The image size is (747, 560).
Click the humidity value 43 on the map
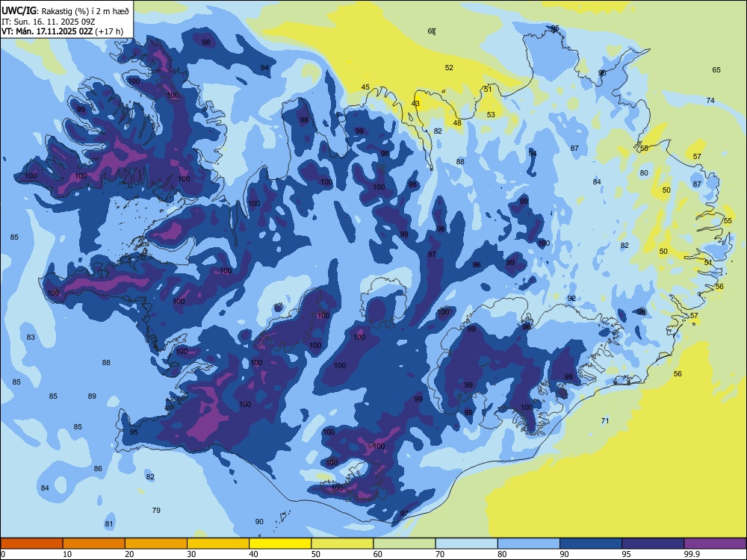pyautogui.click(x=415, y=103)
